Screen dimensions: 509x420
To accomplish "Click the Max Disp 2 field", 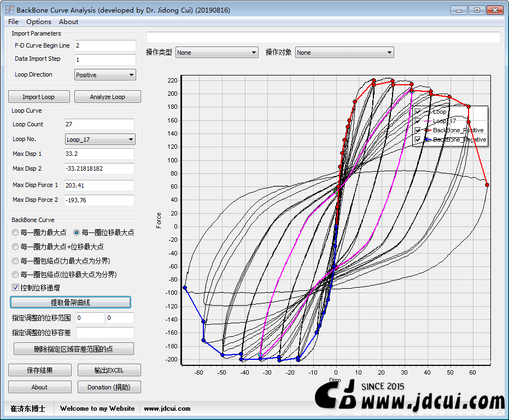I will pos(99,168).
